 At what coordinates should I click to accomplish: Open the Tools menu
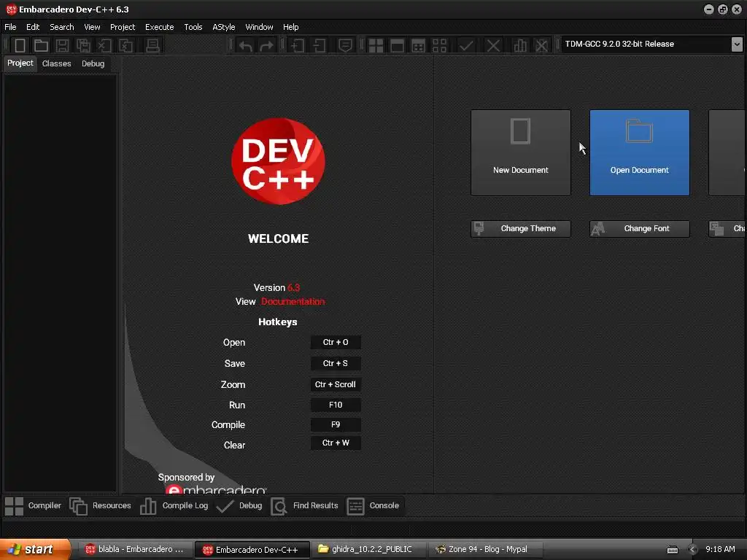pos(193,27)
